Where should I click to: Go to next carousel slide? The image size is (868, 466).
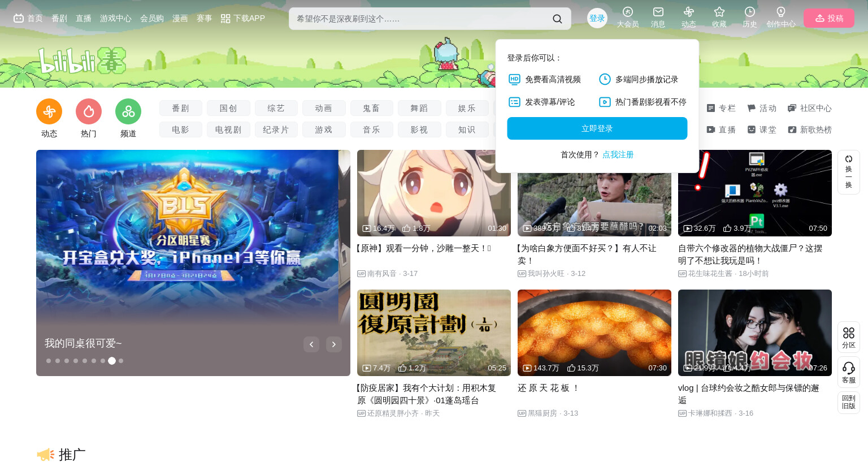tap(334, 344)
